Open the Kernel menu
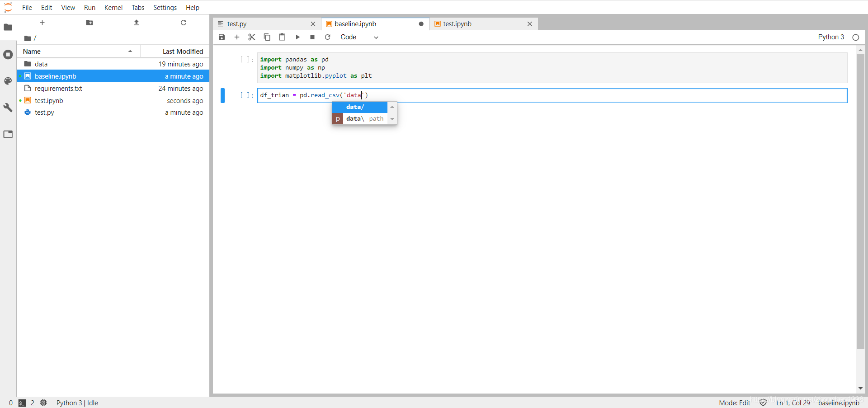The image size is (868, 408). coord(113,7)
